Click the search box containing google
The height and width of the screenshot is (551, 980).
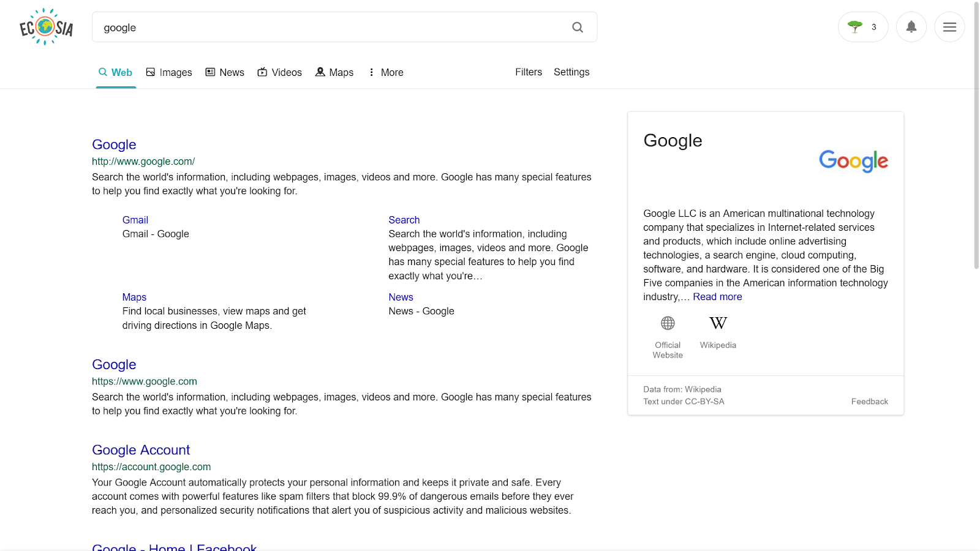(x=344, y=27)
